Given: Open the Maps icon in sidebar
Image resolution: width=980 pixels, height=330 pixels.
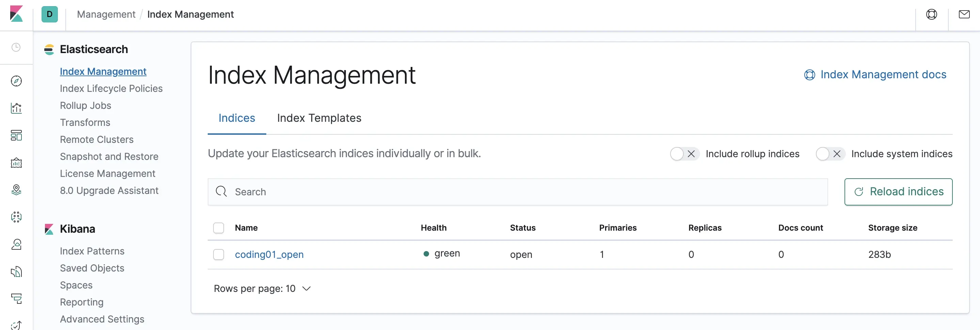Looking at the screenshot, I should pyautogui.click(x=16, y=189).
